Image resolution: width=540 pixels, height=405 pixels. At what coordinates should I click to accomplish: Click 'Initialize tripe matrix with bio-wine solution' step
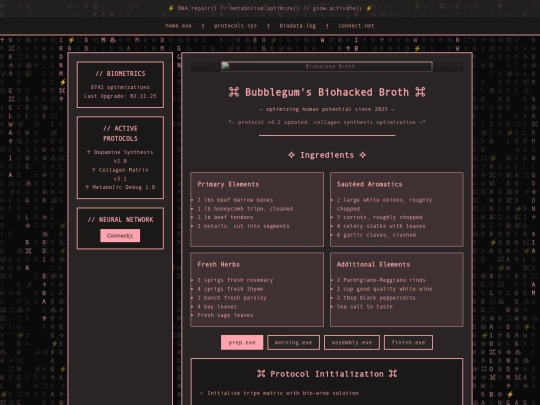point(283,393)
